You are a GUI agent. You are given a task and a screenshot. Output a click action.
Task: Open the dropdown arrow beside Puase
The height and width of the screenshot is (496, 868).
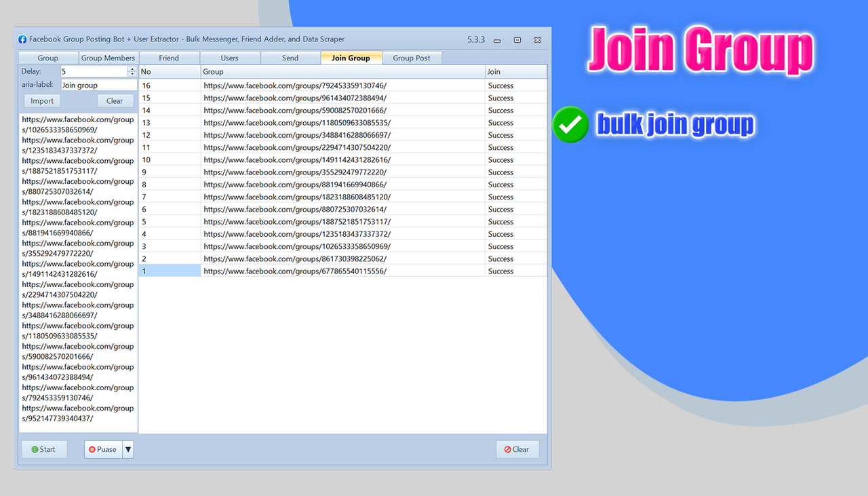tap(128, 449)
